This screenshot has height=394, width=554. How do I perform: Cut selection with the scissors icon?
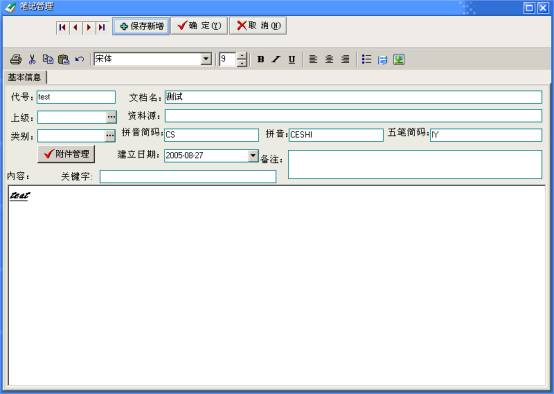(x=32, y=59)
